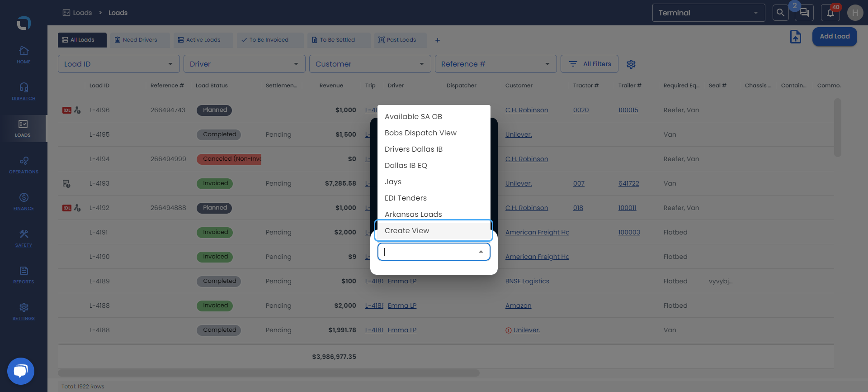Switch to the Active Loads tab
This screenshot has width=868, height=392.
tap(203, 40)
